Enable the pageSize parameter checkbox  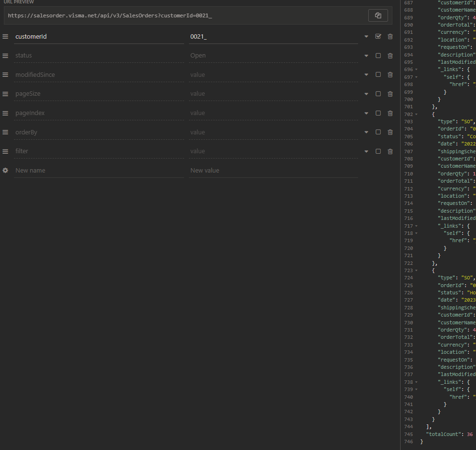pyautogui.click(x=378, y=94)
